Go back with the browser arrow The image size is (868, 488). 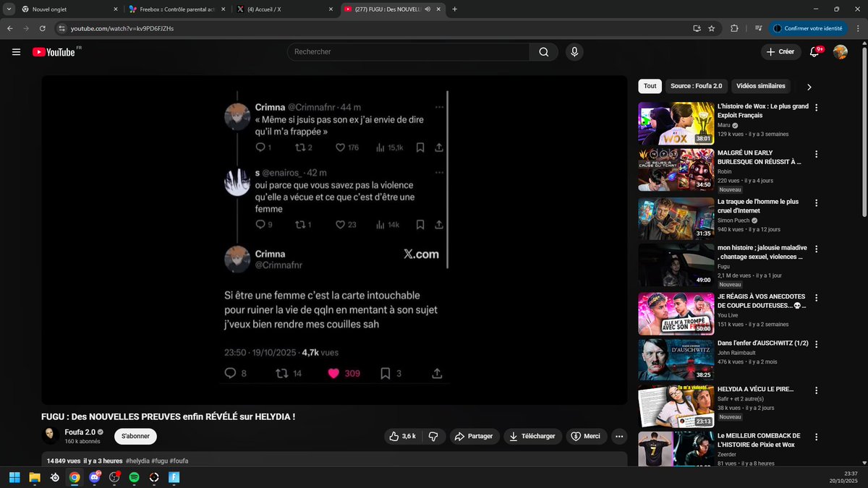coord(9,28)
